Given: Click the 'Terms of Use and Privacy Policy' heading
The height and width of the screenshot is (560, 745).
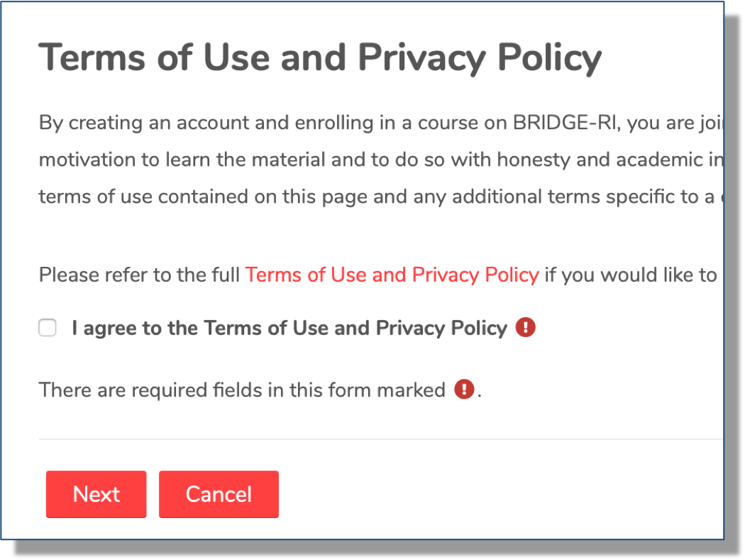Looking at the screenshot, I should point(320,58).
